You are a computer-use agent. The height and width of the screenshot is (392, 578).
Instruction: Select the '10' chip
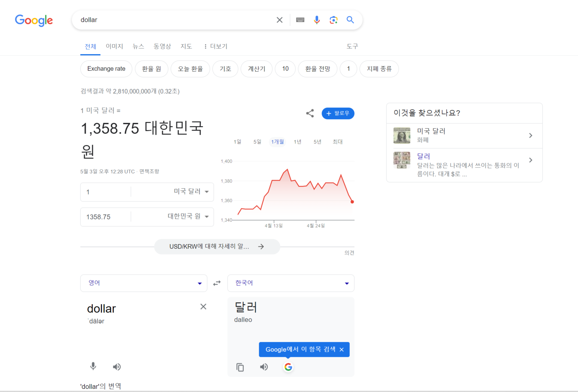tap(285, 69)
